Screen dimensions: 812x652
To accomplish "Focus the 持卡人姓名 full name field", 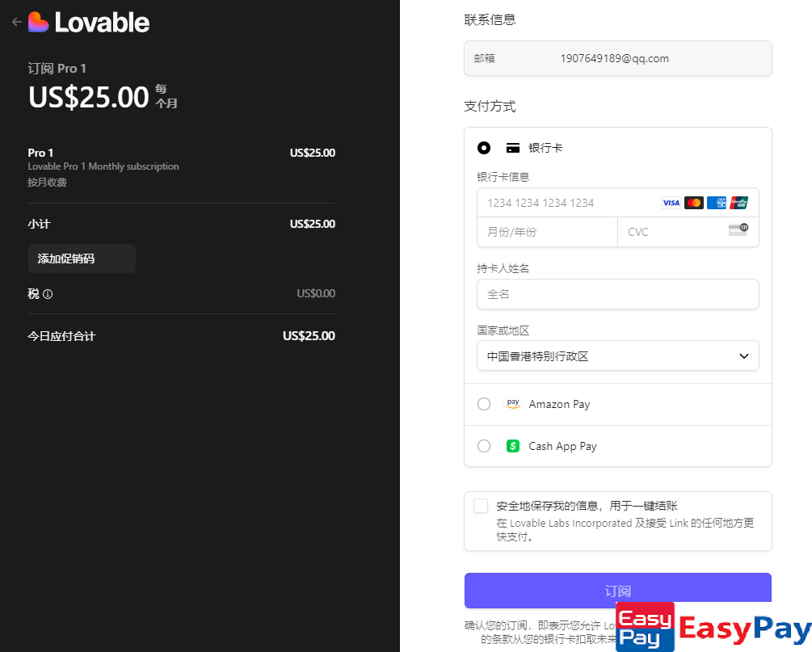I will point(618,294).
